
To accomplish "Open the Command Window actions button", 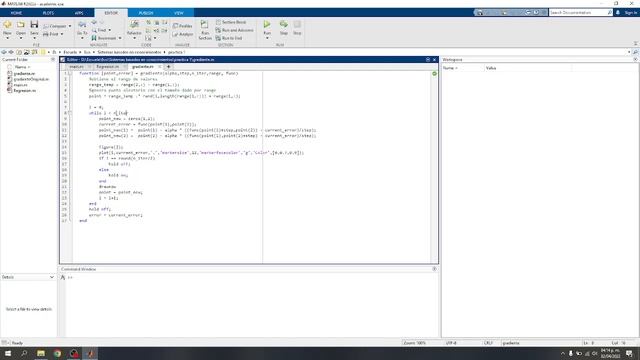I will pos(434,269).
